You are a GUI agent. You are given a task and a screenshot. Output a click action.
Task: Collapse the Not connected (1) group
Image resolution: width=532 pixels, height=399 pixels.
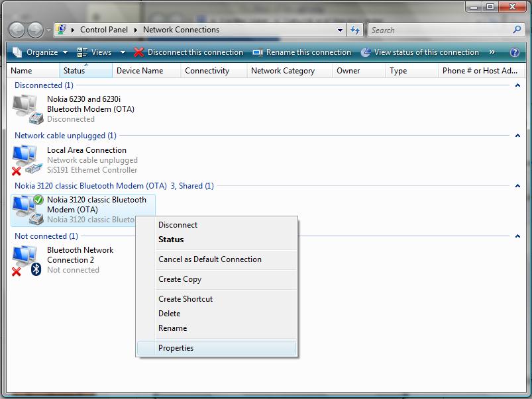517,236
